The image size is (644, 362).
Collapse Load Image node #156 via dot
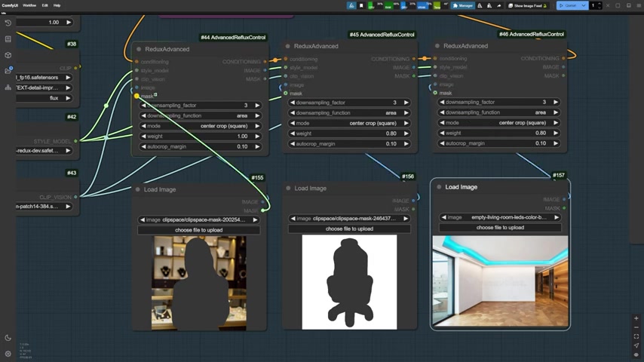tap(288, 189)
